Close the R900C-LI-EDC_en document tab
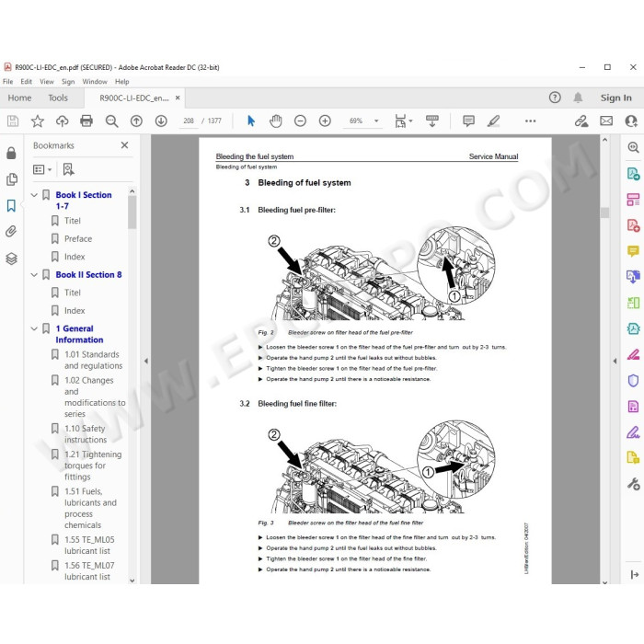Screen dimensions: 644x644 click(x=178, y=98)
